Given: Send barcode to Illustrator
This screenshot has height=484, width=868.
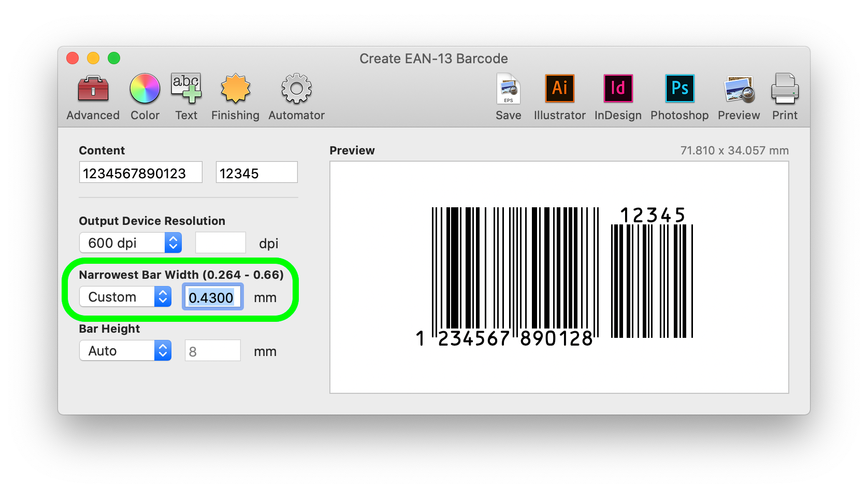Looking at the screenshot, I should click(x=560, y=97).
